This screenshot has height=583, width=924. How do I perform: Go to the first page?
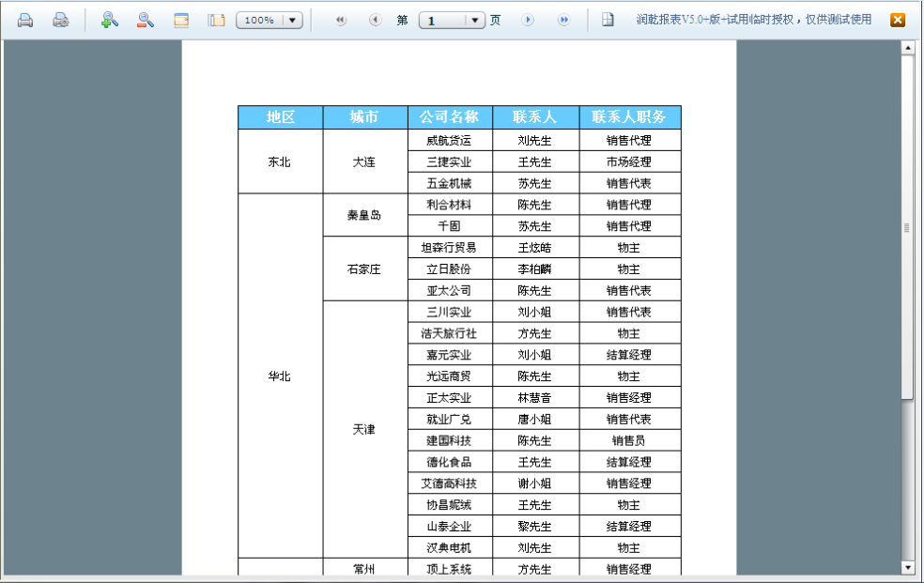coord(340,20)
